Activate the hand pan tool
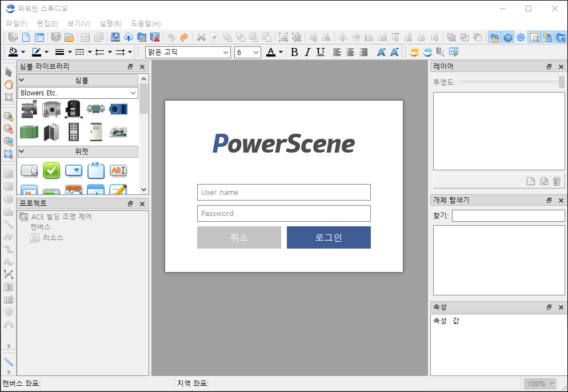 [9, 85]
